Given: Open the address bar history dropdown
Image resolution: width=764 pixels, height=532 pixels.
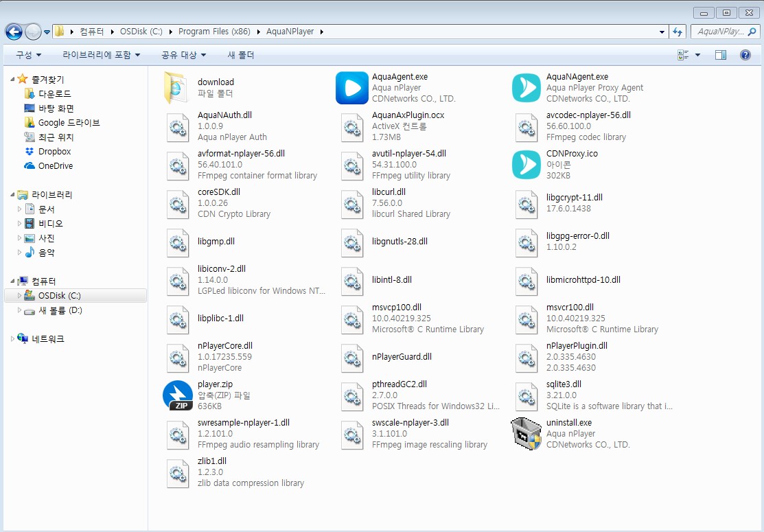Looking at the screenshot, I should pos(662,32).
